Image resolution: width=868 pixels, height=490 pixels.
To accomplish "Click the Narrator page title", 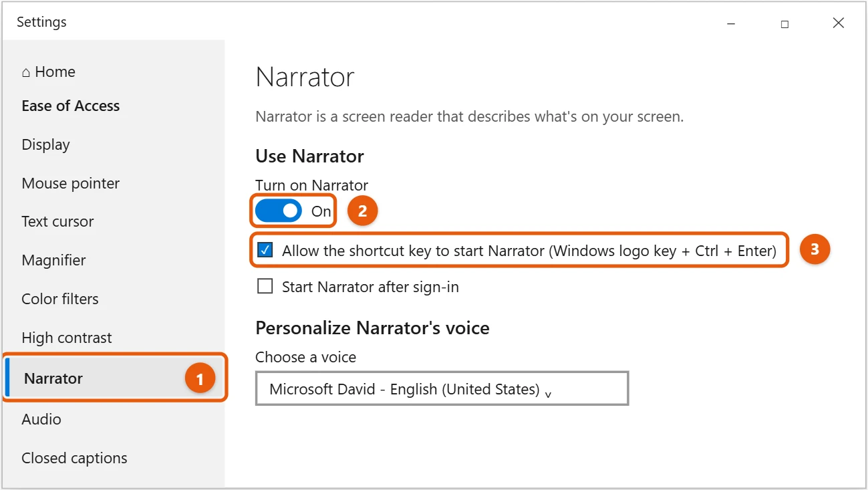I will 305,78.
